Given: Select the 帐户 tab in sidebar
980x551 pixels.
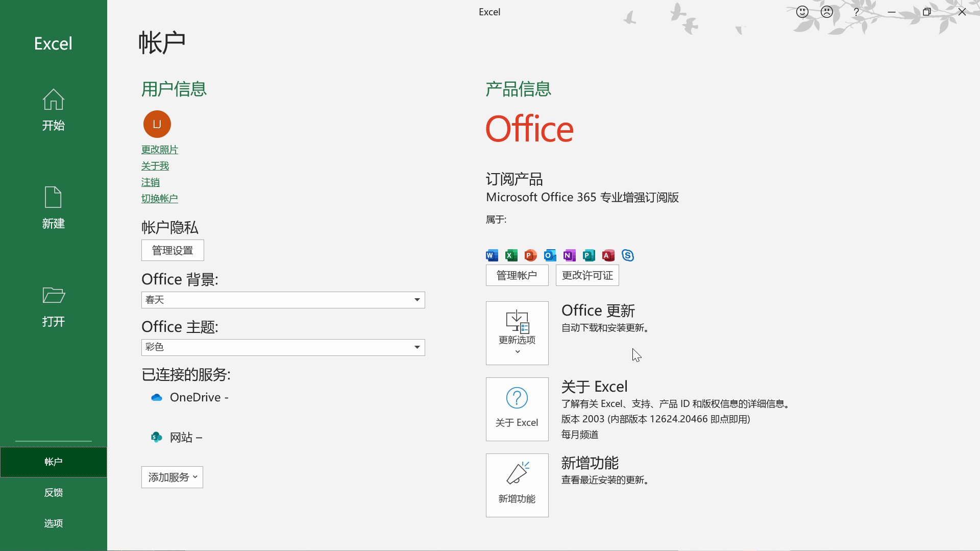Looking at the screenshot, I should coord(54,462).
